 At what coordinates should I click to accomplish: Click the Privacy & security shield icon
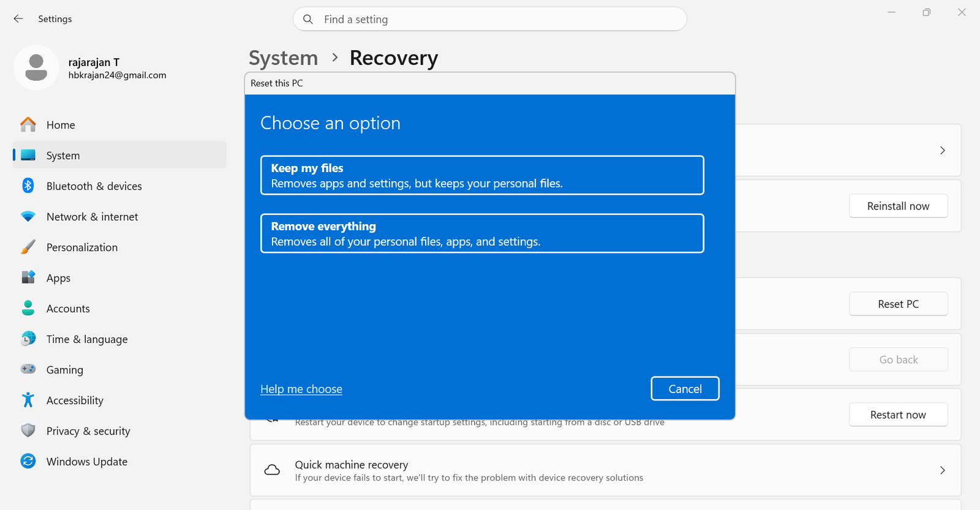coord(28,430)
